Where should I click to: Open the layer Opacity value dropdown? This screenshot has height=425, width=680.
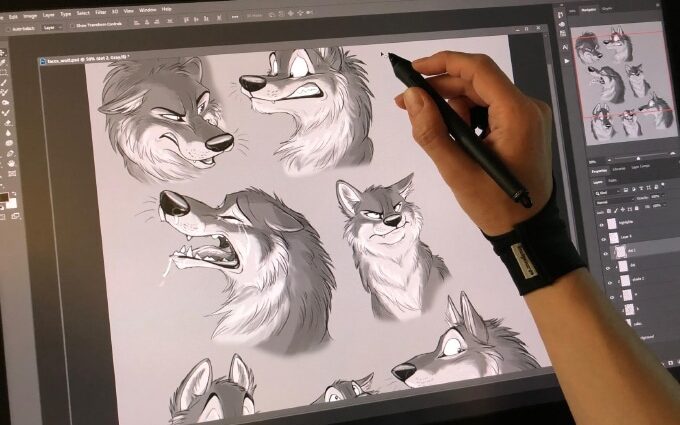pos(656,196)
